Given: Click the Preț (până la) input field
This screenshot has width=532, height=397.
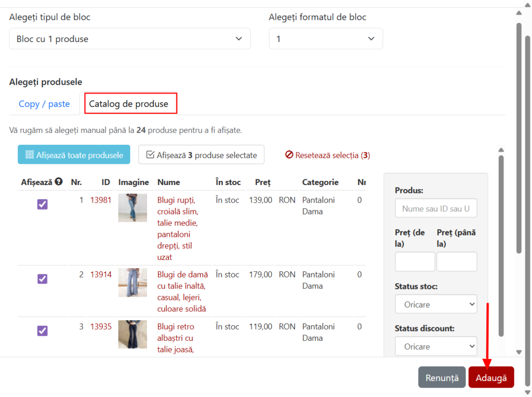Looking at the screenshot, I should (457, 261).
